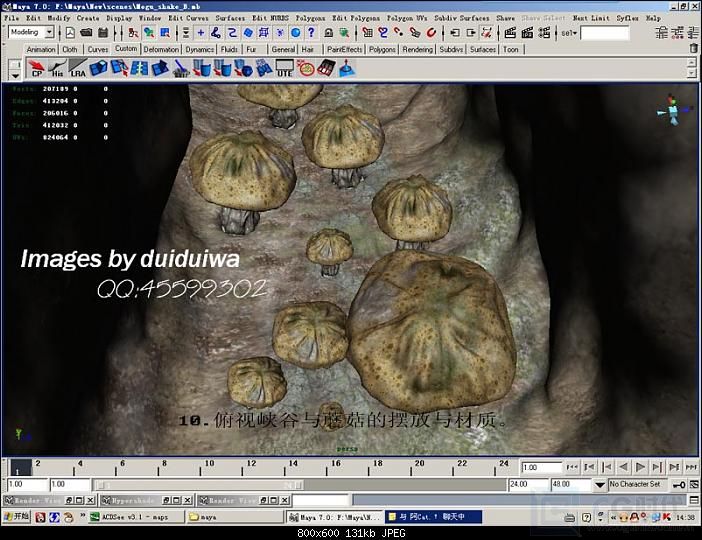702x540 pixels.
Task: Click the auto keyframe key toggle
Action: click(x=679, y=485)
